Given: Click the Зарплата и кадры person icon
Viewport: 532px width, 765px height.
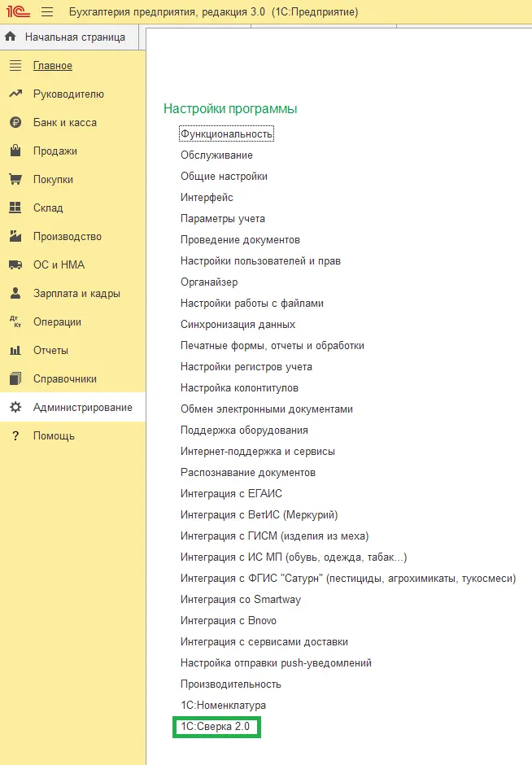Looking at the screenshot, I should [15, 293].
